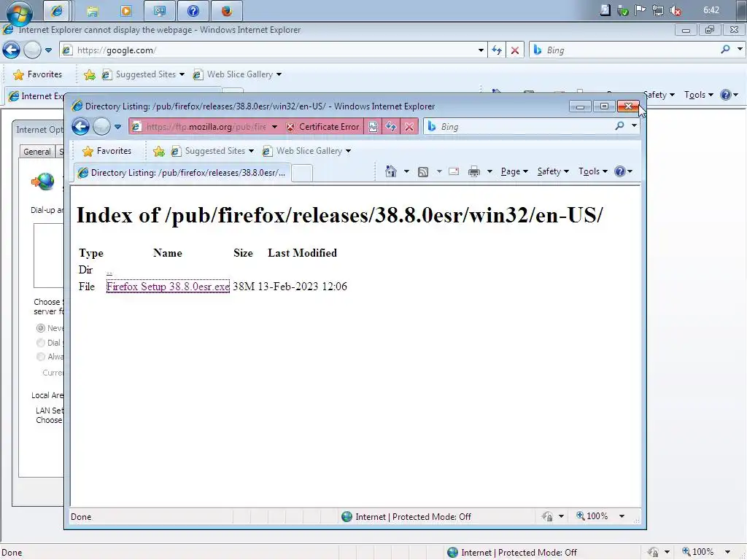Launch Windows Media Player from taskbar
This screenshot has height=560, width=747.
126,10
